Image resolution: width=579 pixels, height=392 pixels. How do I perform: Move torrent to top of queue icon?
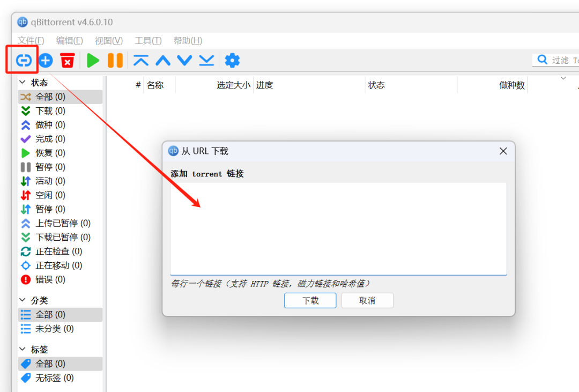click(141, 60)
